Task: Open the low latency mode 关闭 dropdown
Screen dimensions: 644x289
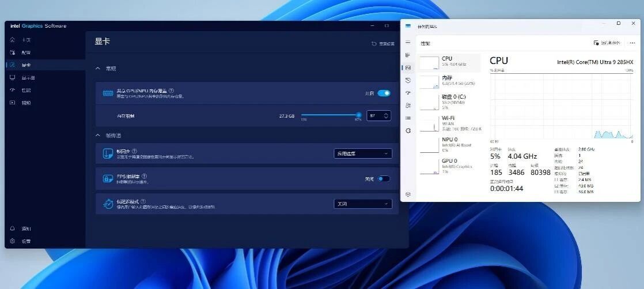Action: [x=363, y=204]
